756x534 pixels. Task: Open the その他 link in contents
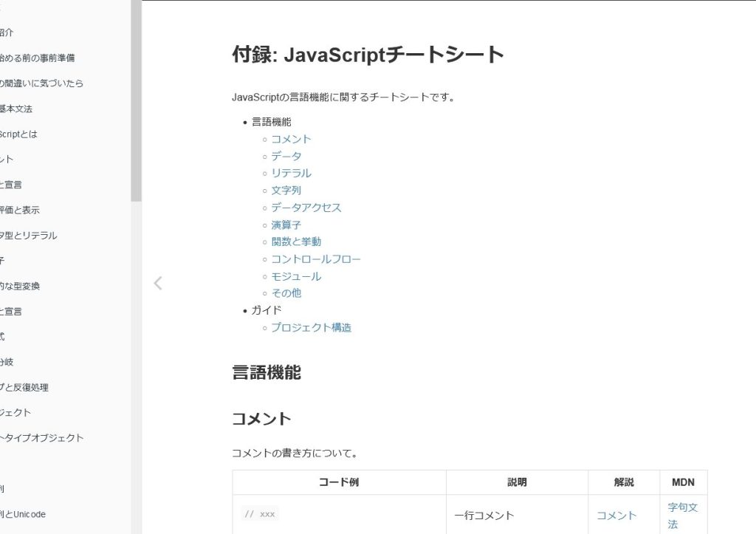(286, 293)
